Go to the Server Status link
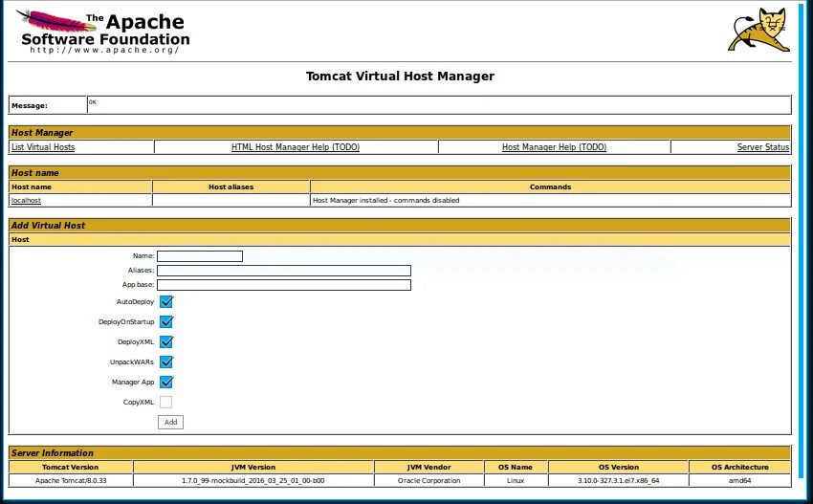The height and width of the screenshot is (504, 813). point(763,147)
